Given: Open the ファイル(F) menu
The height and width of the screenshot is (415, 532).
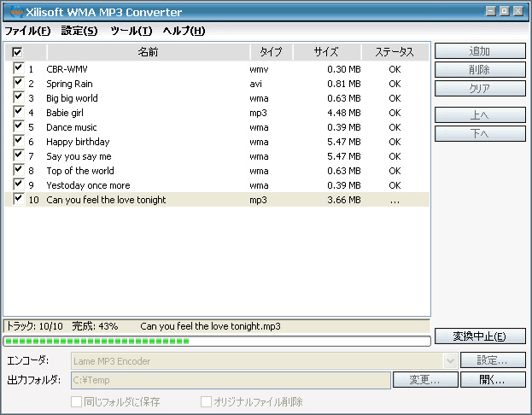Looking at the screenshot, I should (27, 31).
